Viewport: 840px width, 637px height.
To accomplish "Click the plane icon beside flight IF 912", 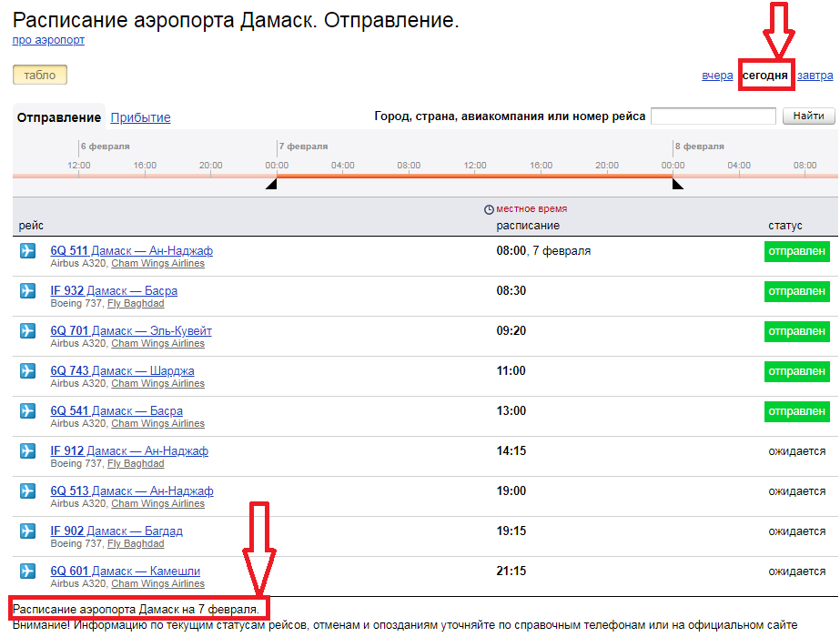I will [27, 451].
